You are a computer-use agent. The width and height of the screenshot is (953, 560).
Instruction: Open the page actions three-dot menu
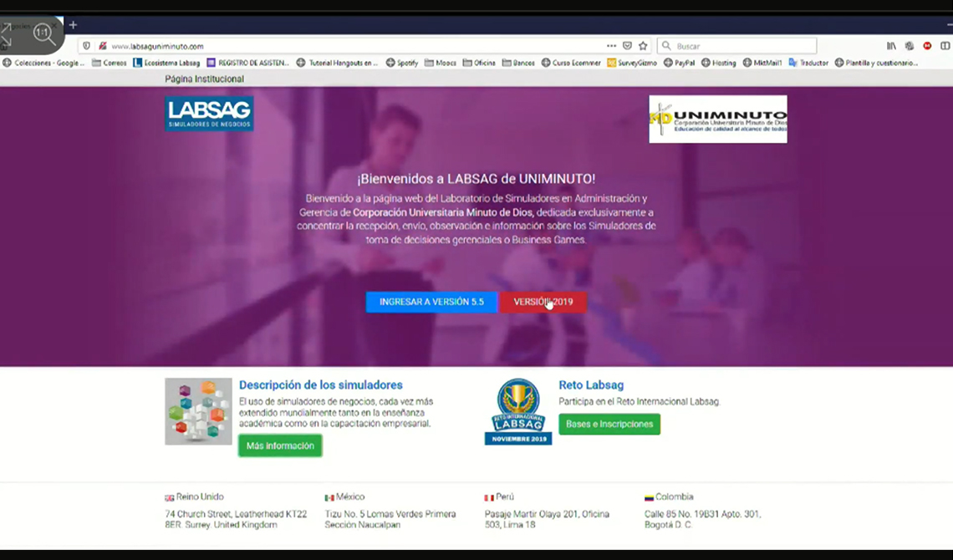(611, 46)
